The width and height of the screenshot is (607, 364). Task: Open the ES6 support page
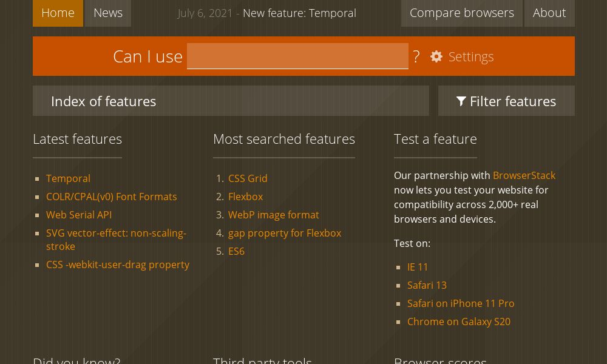236,251
